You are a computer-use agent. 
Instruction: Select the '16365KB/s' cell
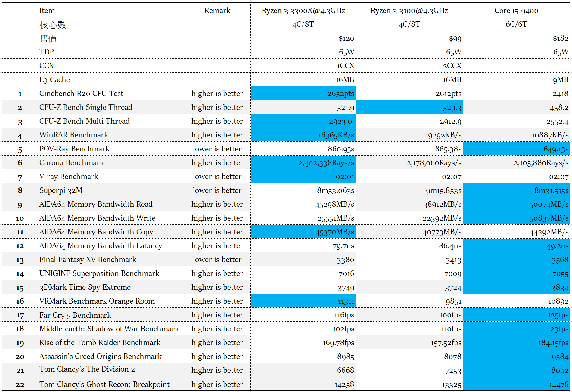[303, 135]
